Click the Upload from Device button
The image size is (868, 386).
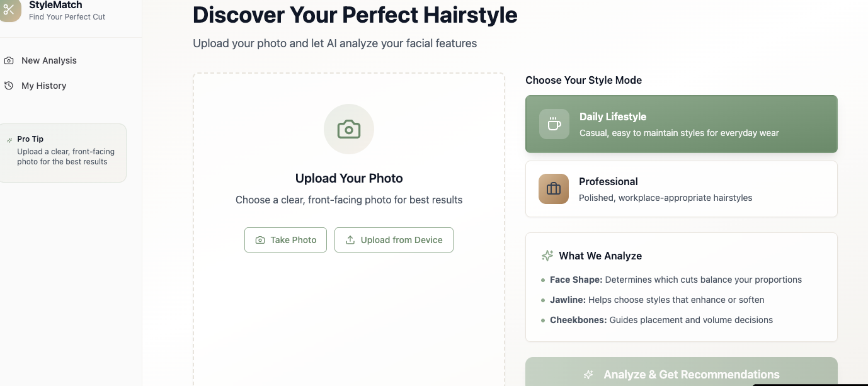[394, 240]
